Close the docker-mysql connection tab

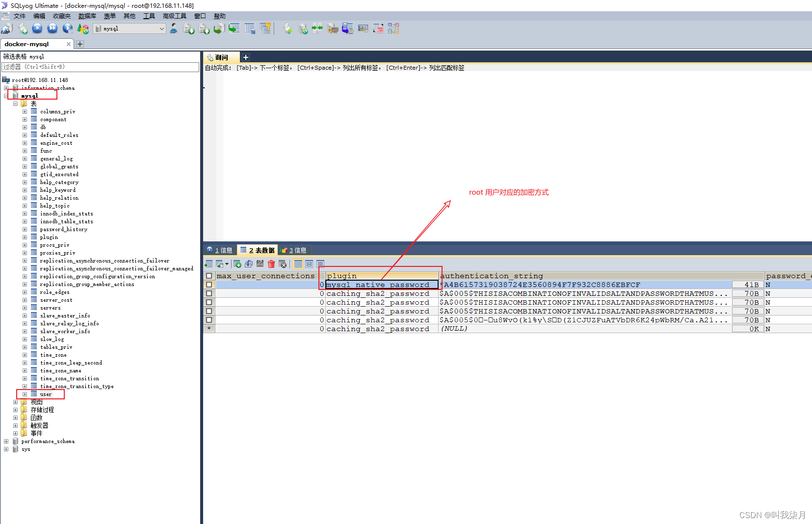coord(69,44)
